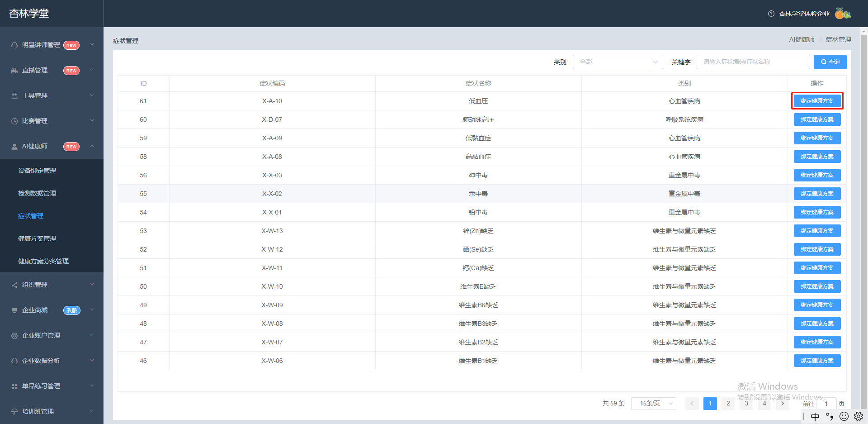Click the 工具管理 bag icon
868x424 pixels.
click(x=14, y=96)
